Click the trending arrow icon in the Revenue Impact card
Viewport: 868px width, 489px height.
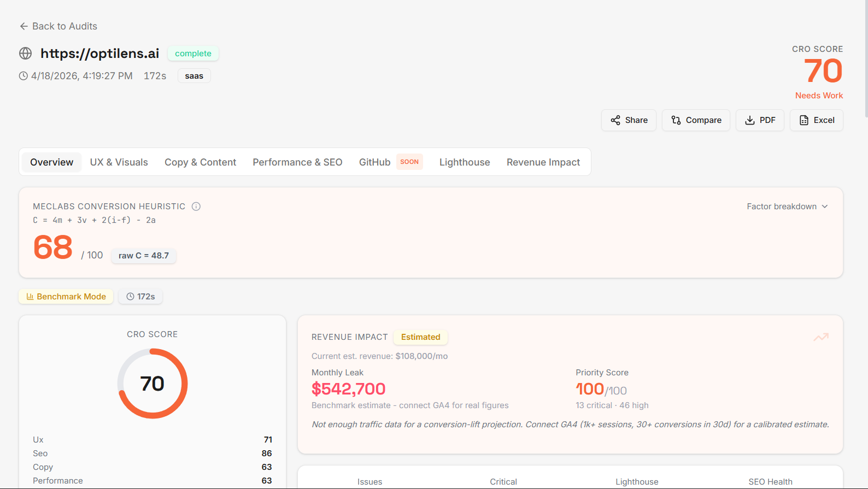(821, 337)
